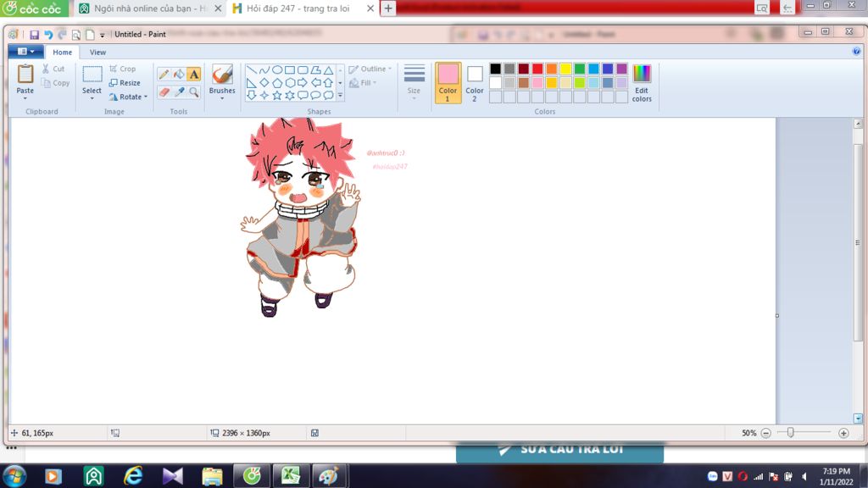The image size is (868, 488).
Task: Open the Customize Quick Access Toolbar arrow
Action: point(103,35)
